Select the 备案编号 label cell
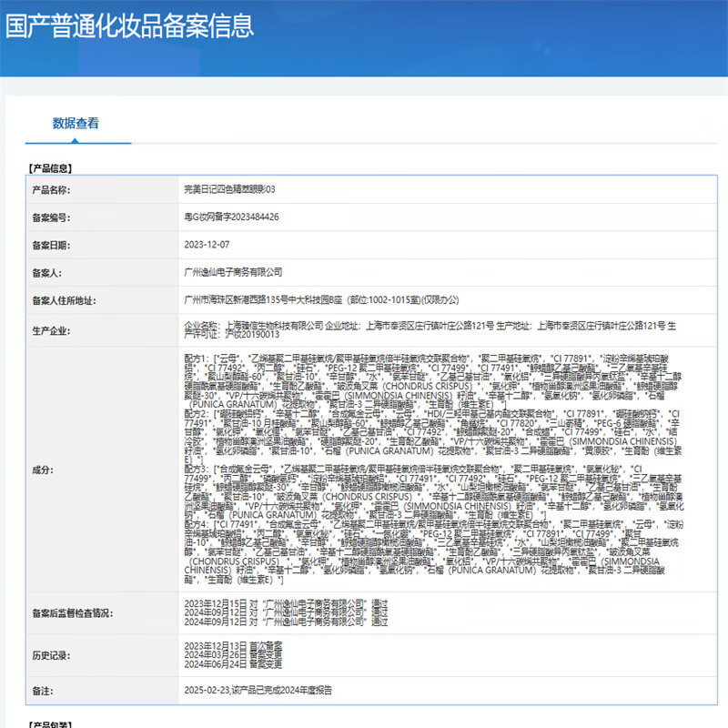The width and height of the screenshot is (728, 728). point(51,217)
